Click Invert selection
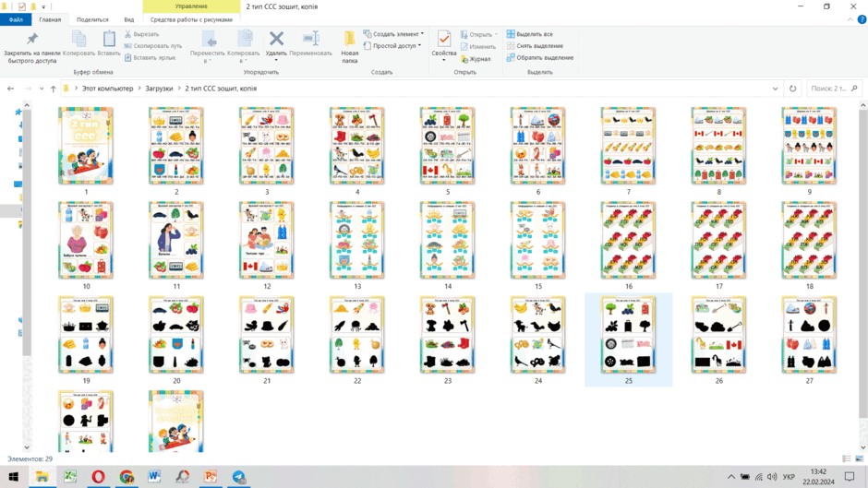The height and width of the screenshot is (488, 868). click(x=540, y=57)
